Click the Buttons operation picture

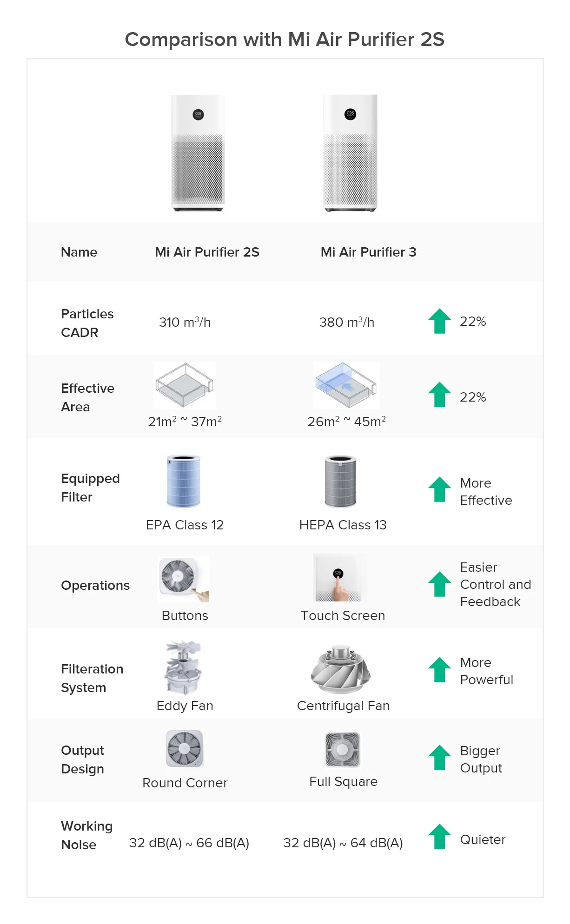[183, 580]
